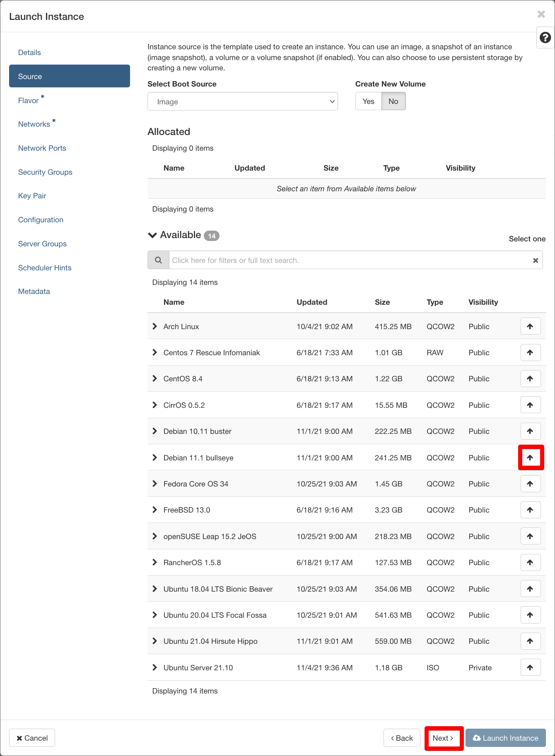
Task: Click the magnifier search icon
Action: coord(158,260)
